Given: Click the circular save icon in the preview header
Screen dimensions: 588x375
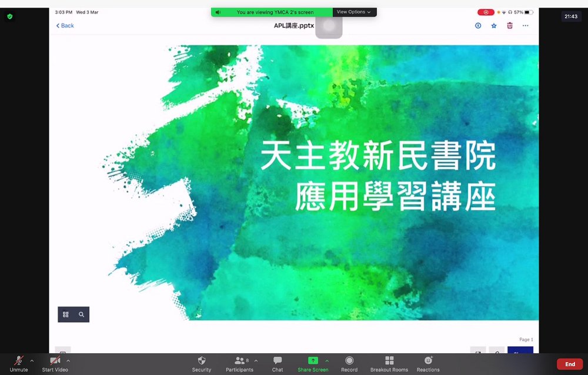Looking at the screenshot, I should click(x=478, y=25).
